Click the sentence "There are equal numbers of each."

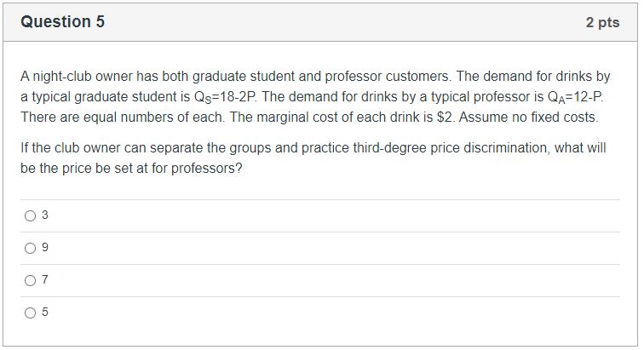point(123,117)
